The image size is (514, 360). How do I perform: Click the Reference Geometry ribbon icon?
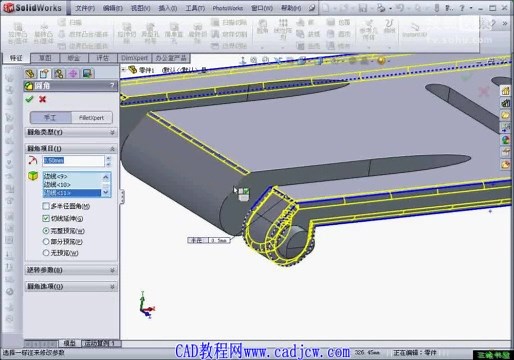[369, 29]
